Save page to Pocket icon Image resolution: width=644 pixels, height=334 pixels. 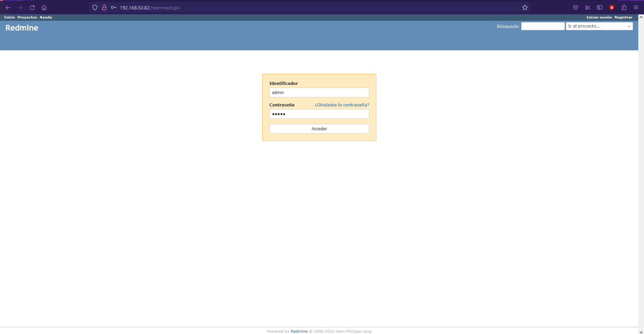pyautogui.click(x=576, y=7)
